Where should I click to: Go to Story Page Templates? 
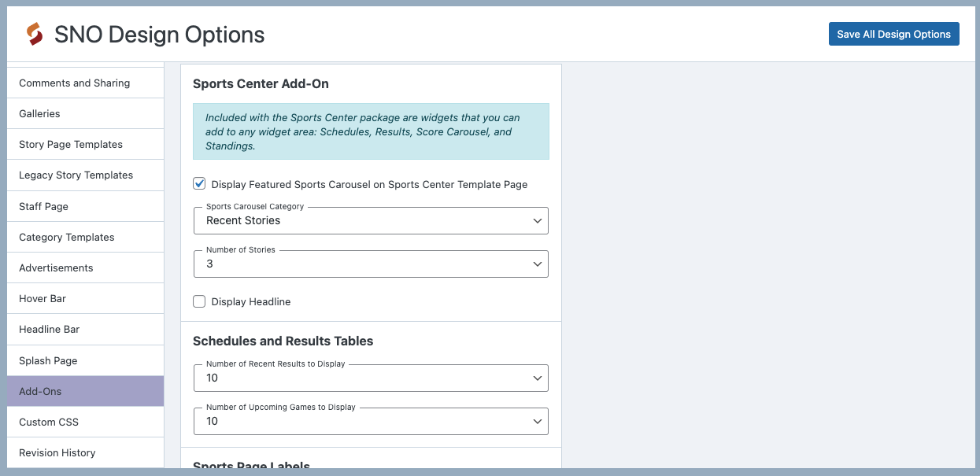pos(85,144)
